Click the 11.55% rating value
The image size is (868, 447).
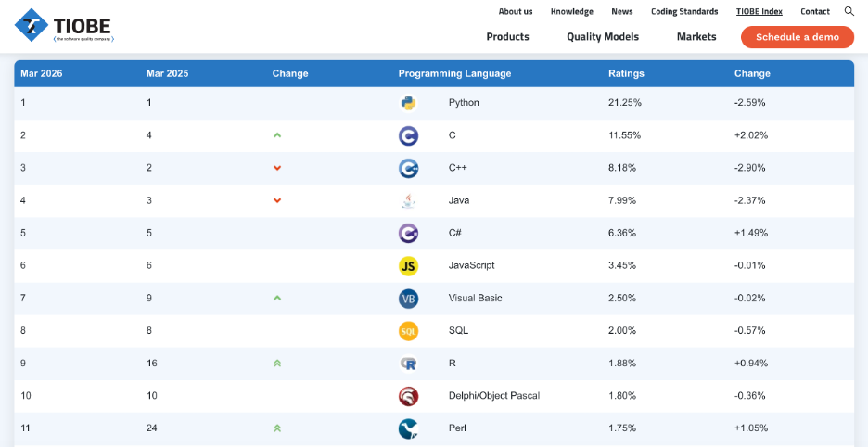click(x=624, y=135)
